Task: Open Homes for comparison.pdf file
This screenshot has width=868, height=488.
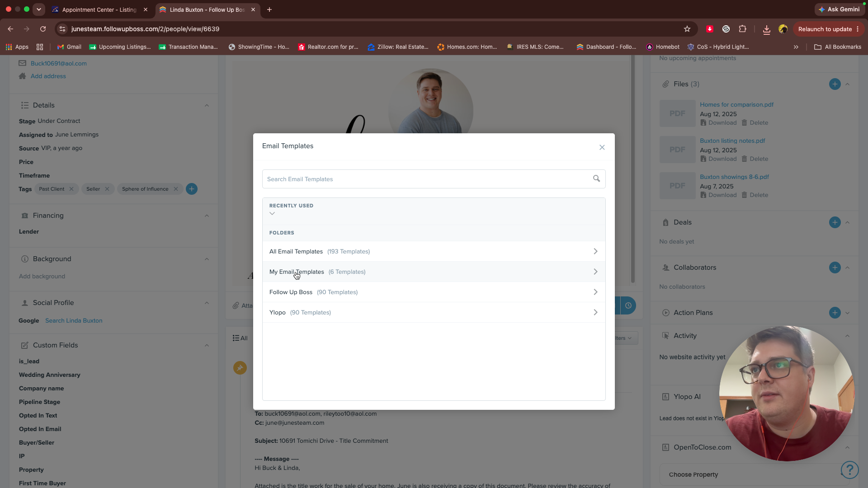Action: click(736, 104)
